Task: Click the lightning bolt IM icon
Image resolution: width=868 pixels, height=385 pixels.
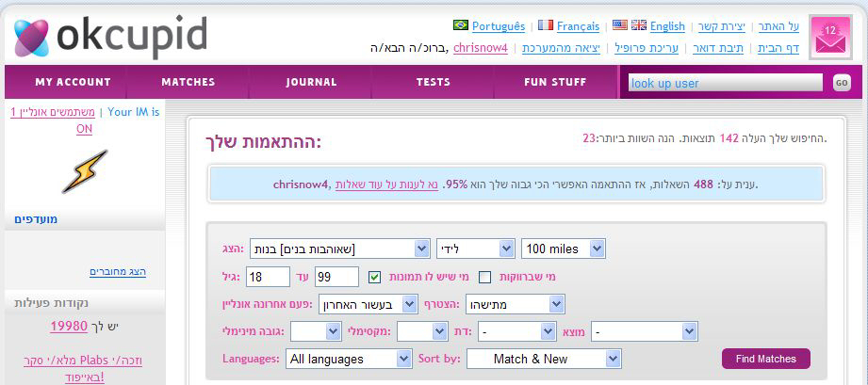Action: point(84,171)
